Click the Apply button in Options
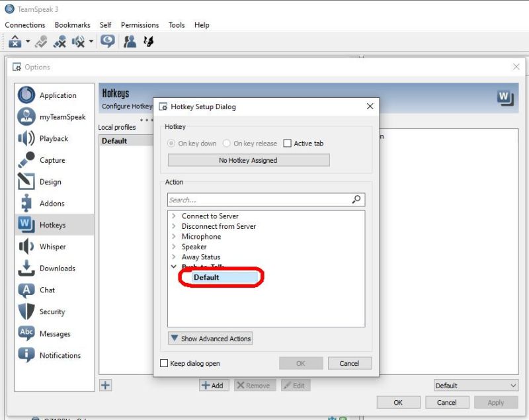 point(496,402)
